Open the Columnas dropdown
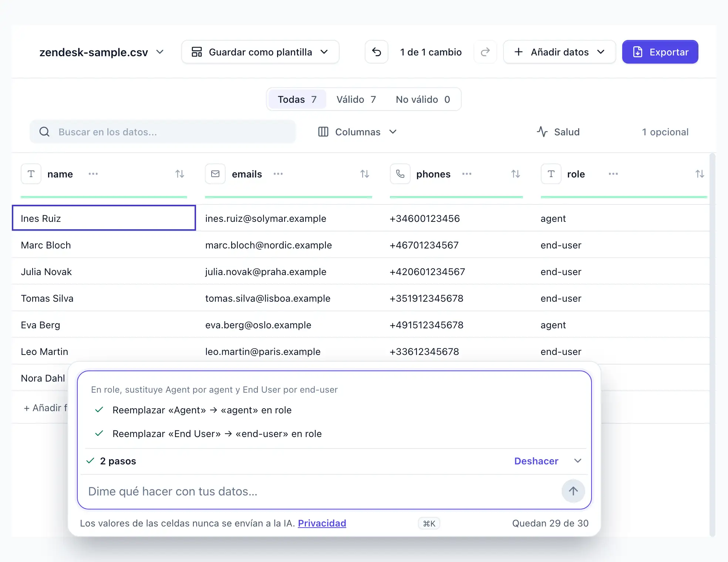 coord(357,132)
